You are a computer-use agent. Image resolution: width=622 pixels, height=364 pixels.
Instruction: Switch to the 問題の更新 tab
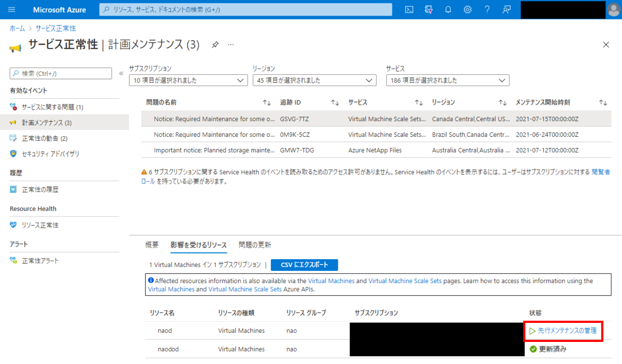pyautogui.click(x=255, y=245)
